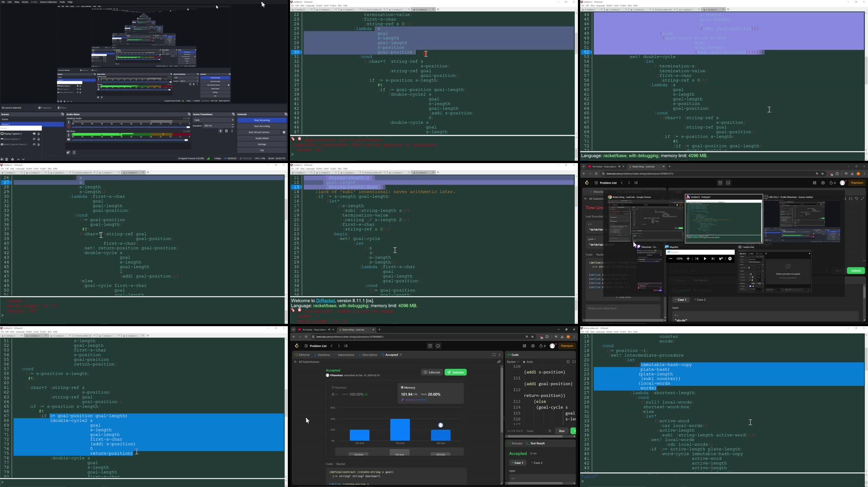Lock the Display Capture 3 source
This screenshot has width=868, height=487.
(x=39, y=134)
